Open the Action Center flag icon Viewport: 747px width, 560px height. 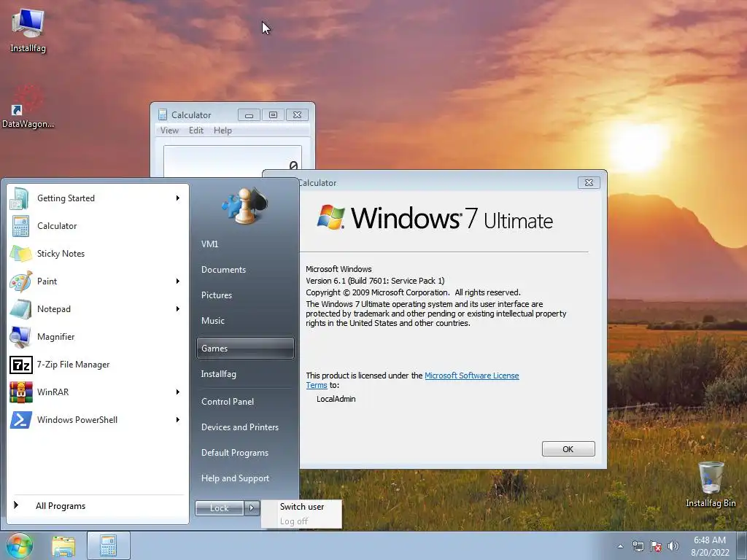[656, 546]
